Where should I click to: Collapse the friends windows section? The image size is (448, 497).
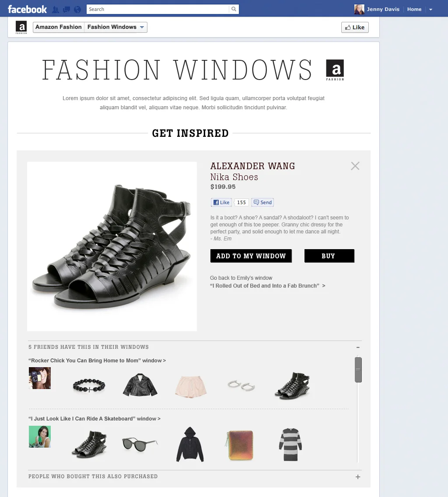click(358, 348)
